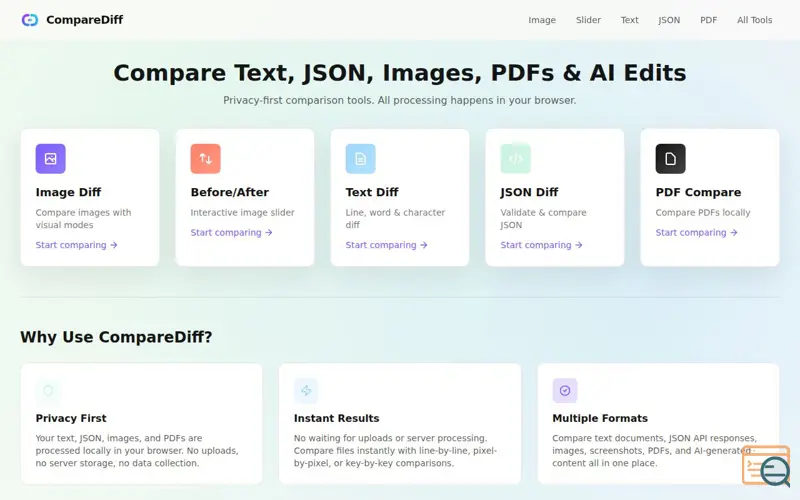Viewport: 800px width, 500px height.
Task: Click the CompareDiff brand name
Action: point(84,20)
